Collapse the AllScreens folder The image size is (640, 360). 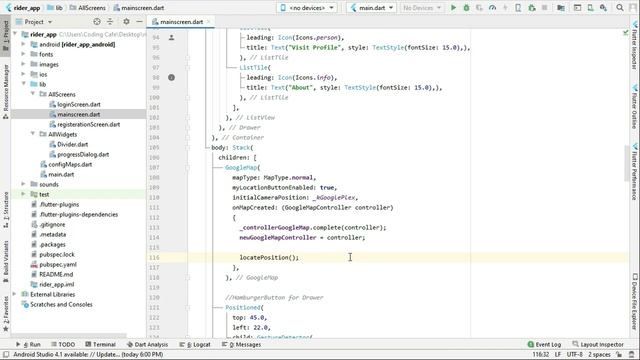pos(33,94)
